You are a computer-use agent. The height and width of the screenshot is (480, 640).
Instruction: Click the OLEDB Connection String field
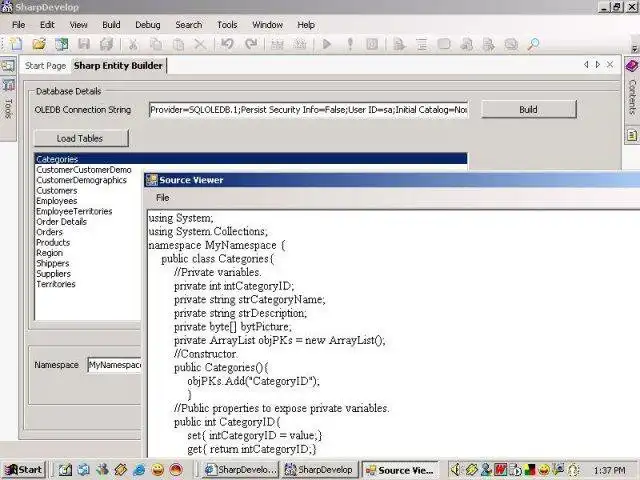309,110
